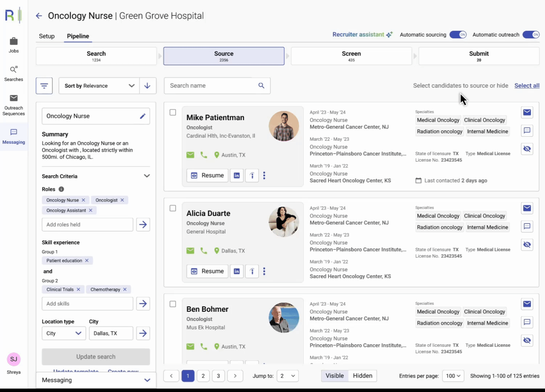Open Searches from the left sidebar
Screen dimensions: 545x392
click(13, 73)
